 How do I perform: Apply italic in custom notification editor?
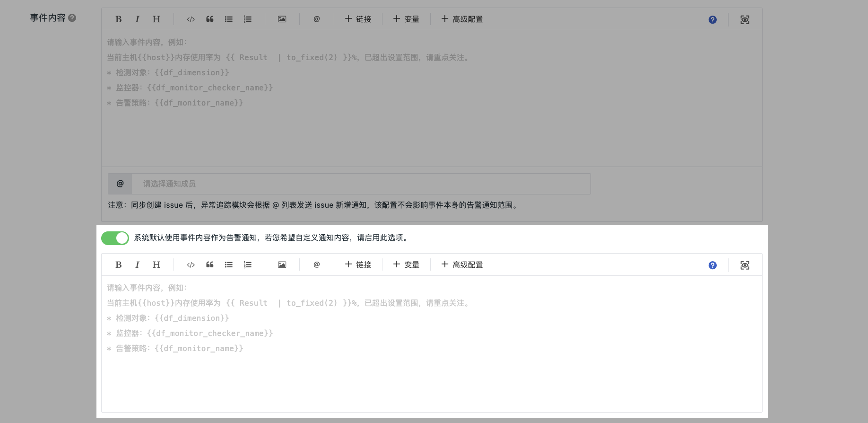point(137,265)
